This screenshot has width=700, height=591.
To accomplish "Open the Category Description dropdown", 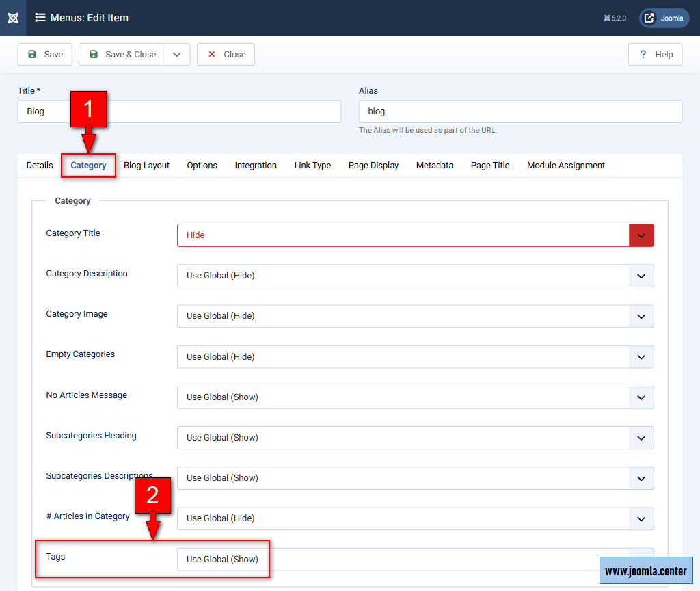I will click(x=416, y=276).
